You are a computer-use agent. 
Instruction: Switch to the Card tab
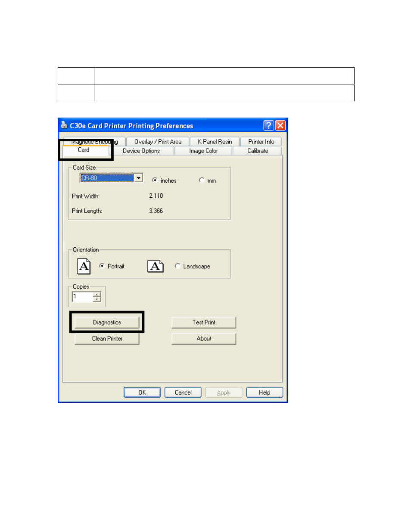[x=84, y=150]
